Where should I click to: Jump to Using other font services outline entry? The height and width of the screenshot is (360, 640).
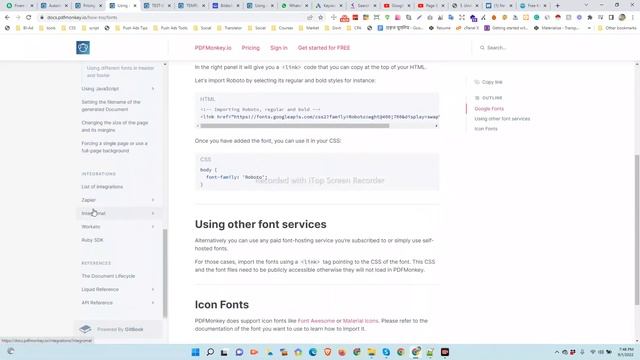pos(502,119)
